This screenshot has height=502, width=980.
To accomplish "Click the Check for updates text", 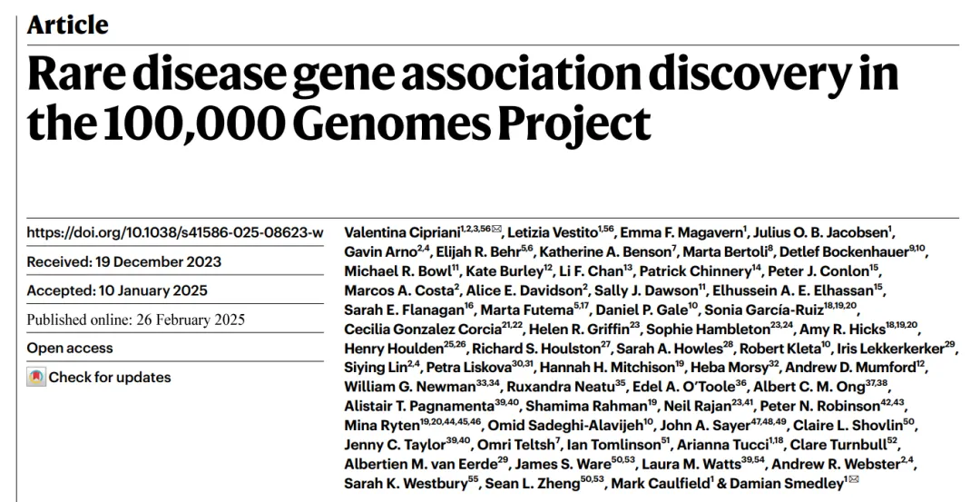I will click(109, 378).
